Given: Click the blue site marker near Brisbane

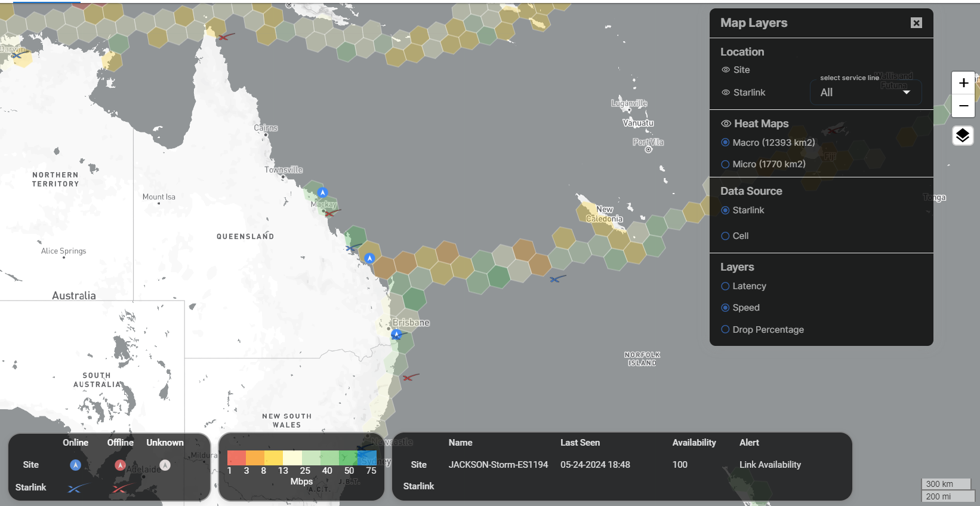Looking at the screenshot, I should [396, 335].
